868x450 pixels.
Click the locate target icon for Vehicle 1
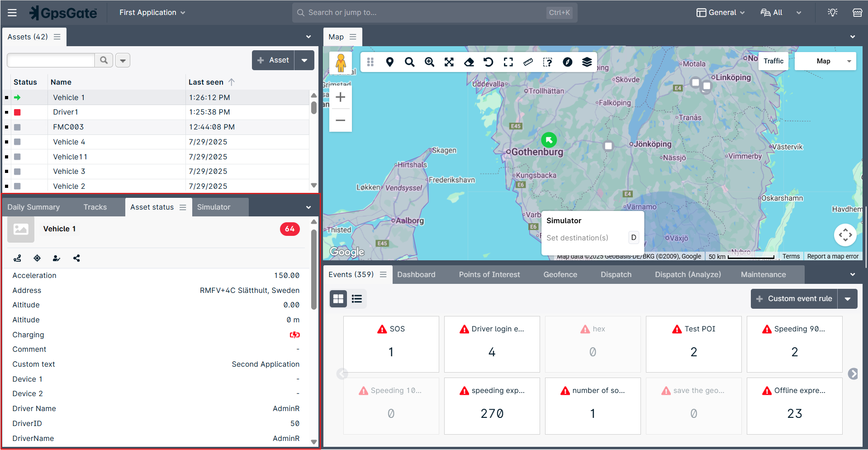tap(37, 258)
